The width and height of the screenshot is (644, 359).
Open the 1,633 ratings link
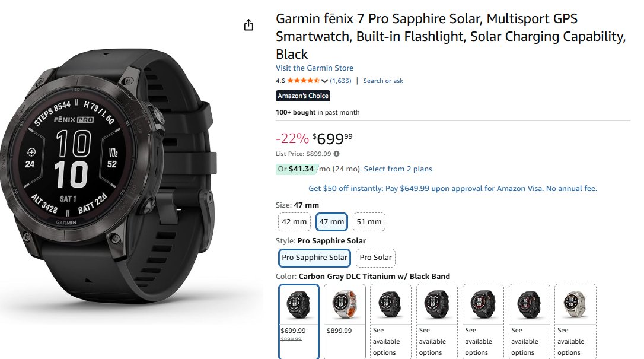point(341,81)
